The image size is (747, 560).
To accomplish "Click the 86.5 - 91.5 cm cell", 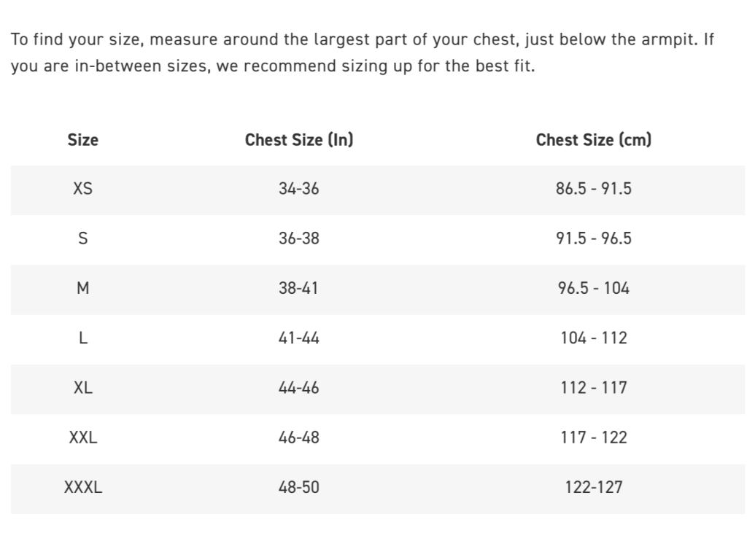I will pyautogui.click(x=594, y=189).
